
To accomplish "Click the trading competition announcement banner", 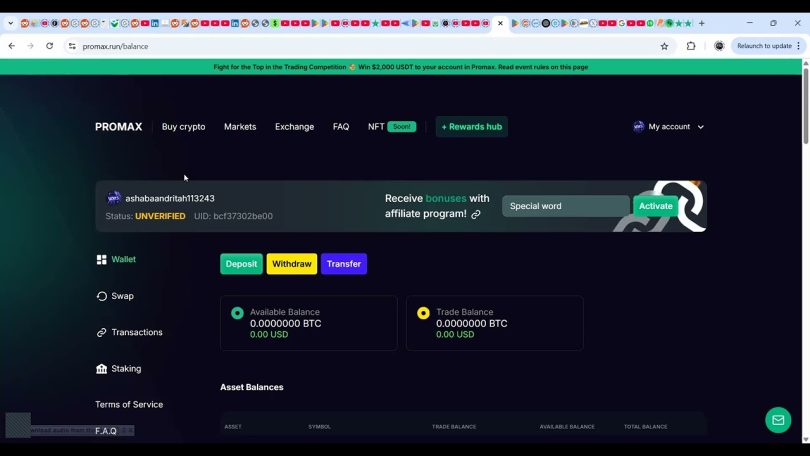I will pyautogui.click(x=401, y=67).
